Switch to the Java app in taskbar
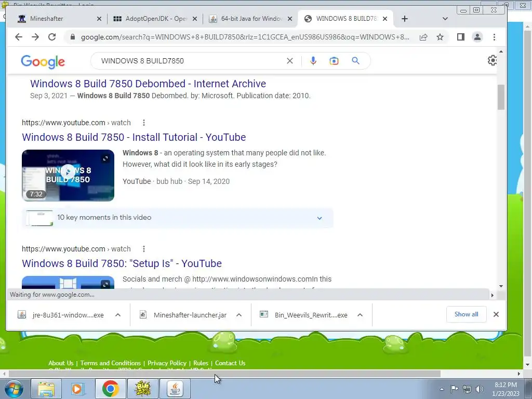 coord(175,389)
